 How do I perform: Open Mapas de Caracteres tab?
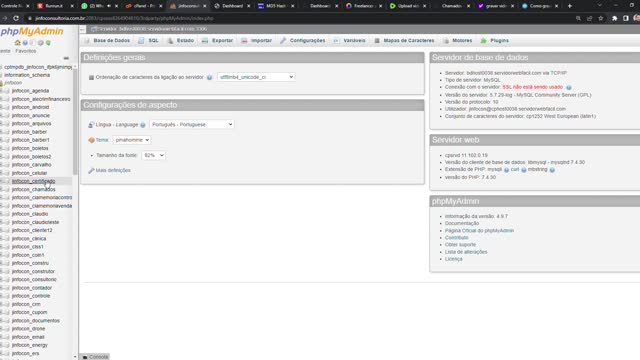404,40
